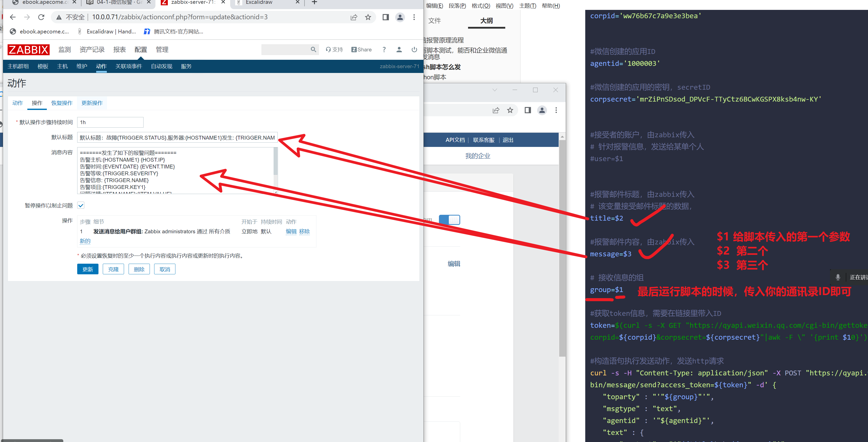The image size is (868, 442).
Task: Edit operation step 1 via 编辑 link
Action: pyautogui.click(x=291, y=231)
